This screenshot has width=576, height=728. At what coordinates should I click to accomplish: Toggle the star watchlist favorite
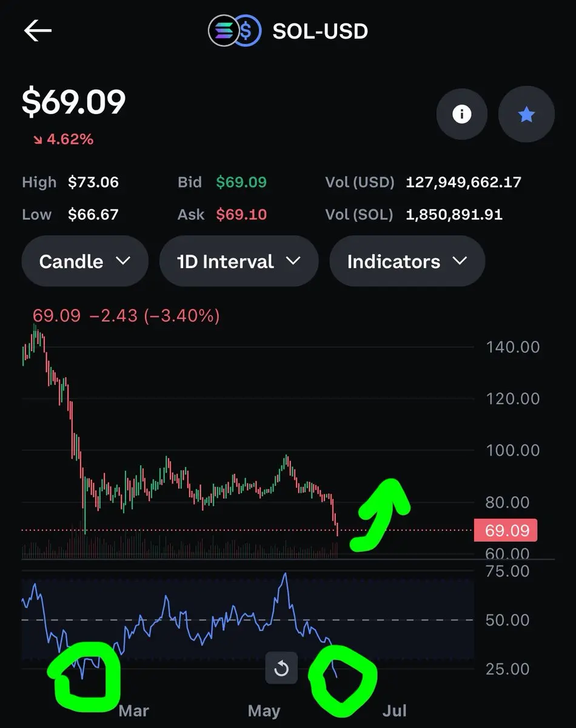[x=526, y=114]
